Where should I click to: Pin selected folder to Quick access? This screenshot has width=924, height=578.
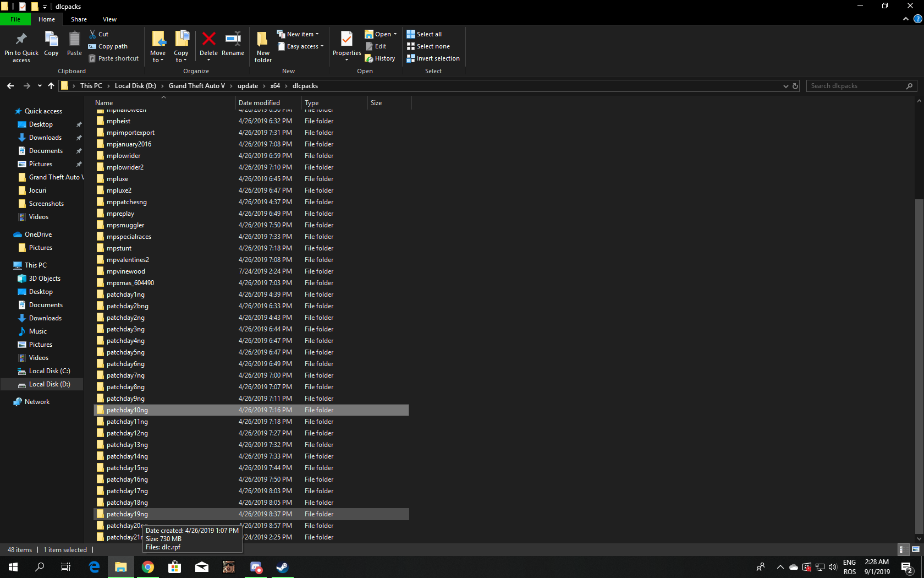tap(21, 47)
